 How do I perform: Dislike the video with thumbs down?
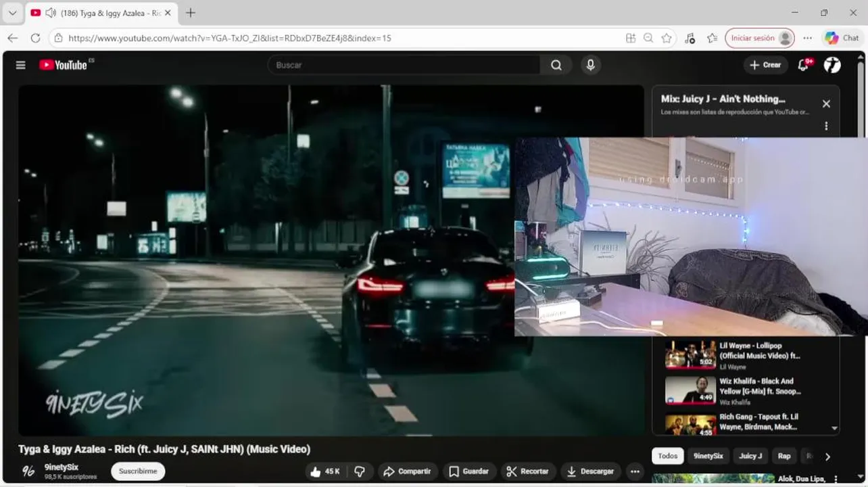click(x=360, y=471)
